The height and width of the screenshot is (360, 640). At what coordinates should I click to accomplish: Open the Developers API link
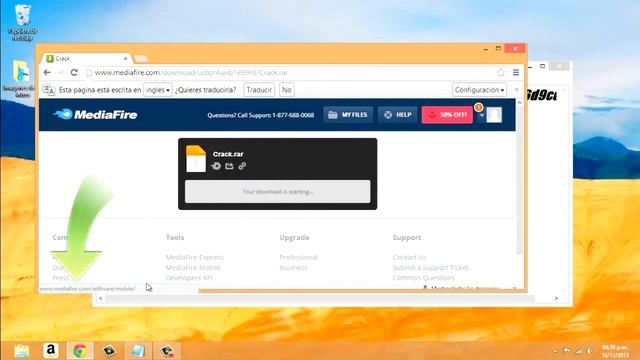[189, 278]
